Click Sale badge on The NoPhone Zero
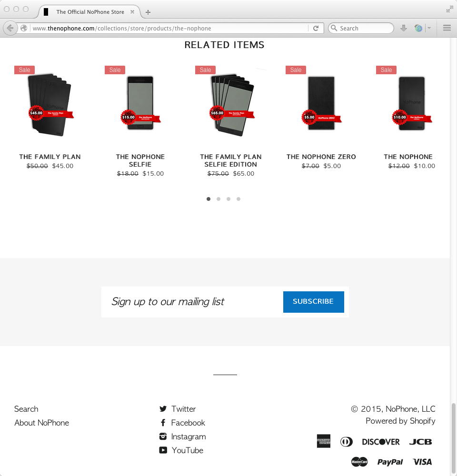Screen dimensions: 457x476 tap(296, 70)
